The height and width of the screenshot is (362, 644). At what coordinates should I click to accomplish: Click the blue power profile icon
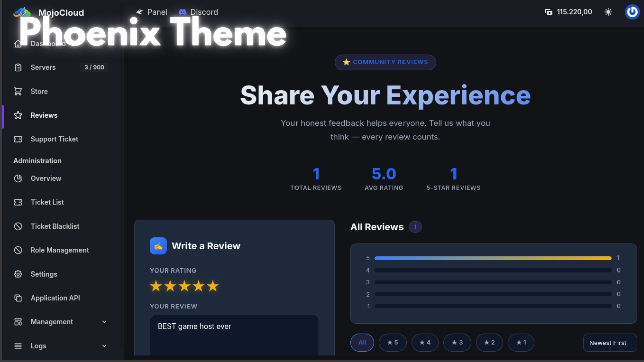tap(632, 12)
